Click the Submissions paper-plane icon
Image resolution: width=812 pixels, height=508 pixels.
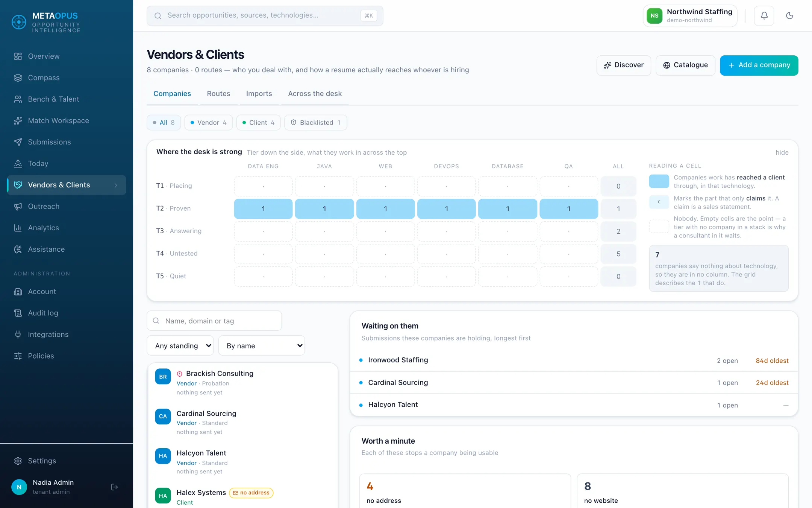point(18,142)
